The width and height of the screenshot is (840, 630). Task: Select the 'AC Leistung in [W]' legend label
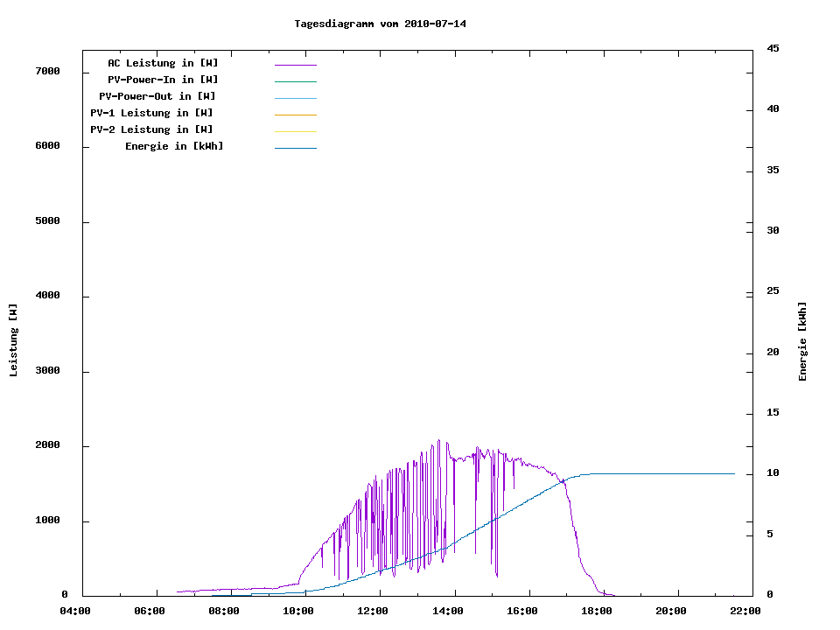(x=163, y=63)
